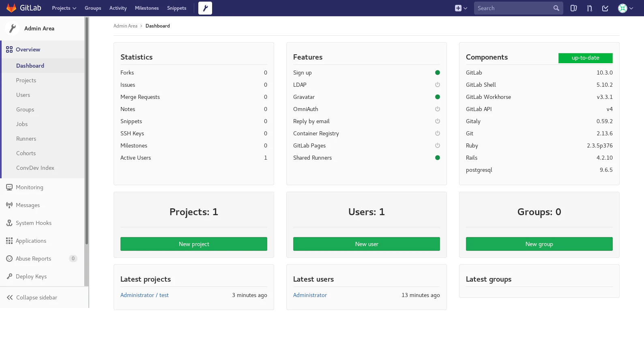Screen dimensions: 644x357
Task: Focus the Search input field
Action: point(513,8)
